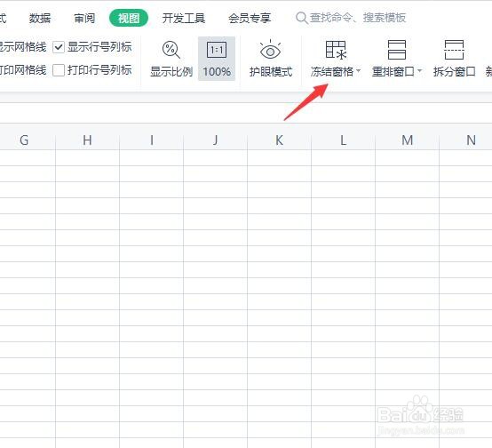Set zoom to 100% with the 1:1 icon
The width and height of the screenshot is (492, 448).
tap(217, 59)
